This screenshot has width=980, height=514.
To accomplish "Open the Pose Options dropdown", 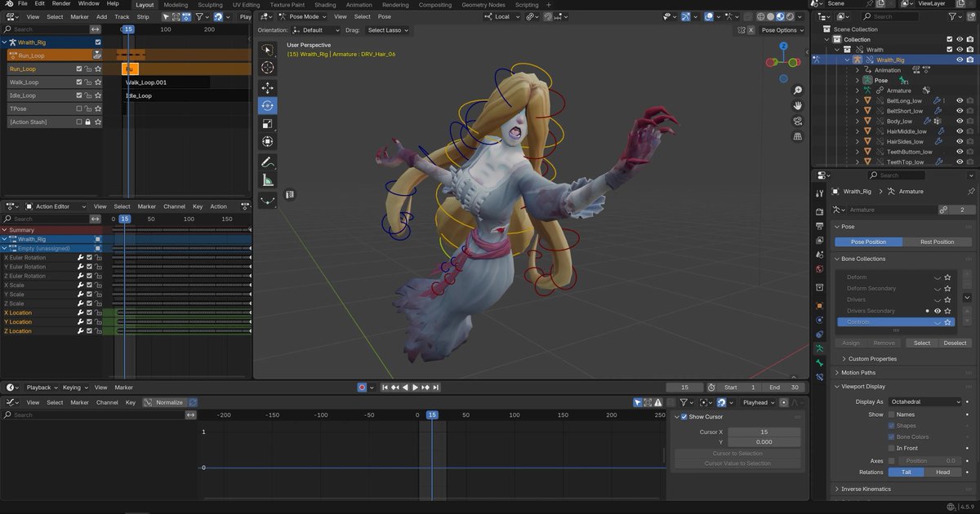I will pos(782,30).
